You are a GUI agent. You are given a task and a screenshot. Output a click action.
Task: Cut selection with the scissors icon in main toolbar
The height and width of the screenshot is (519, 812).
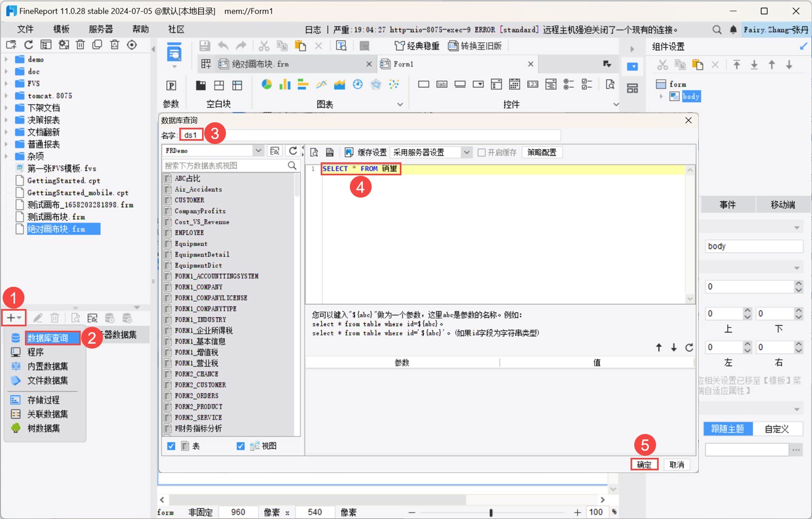[264, 46]
